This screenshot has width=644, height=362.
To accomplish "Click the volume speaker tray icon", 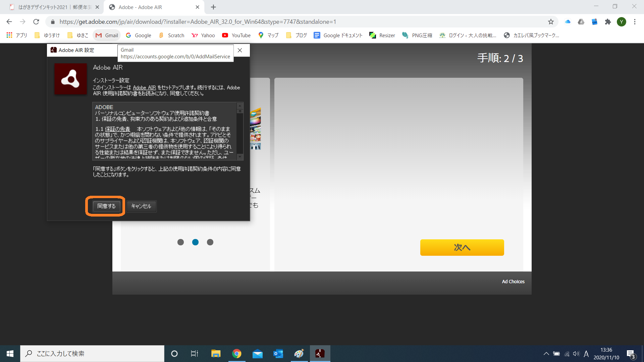I will (576, 354).
